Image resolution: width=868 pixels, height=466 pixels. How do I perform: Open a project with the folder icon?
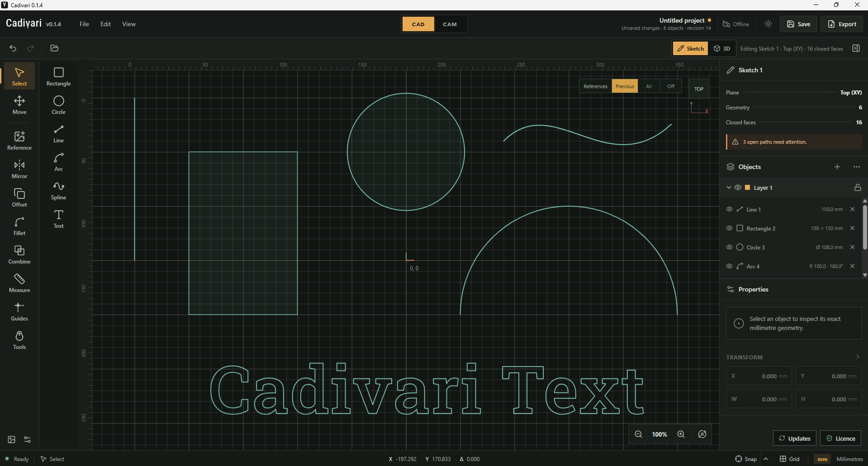click(54, 48)
